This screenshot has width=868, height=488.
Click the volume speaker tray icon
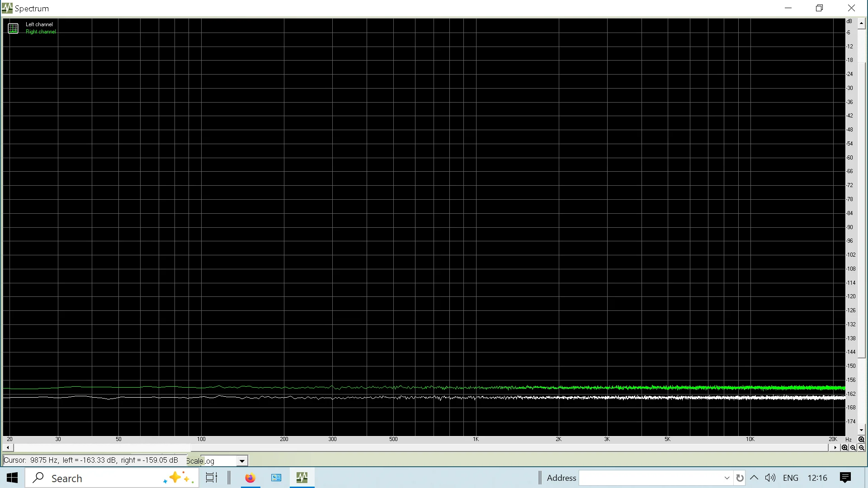[770, 478]
